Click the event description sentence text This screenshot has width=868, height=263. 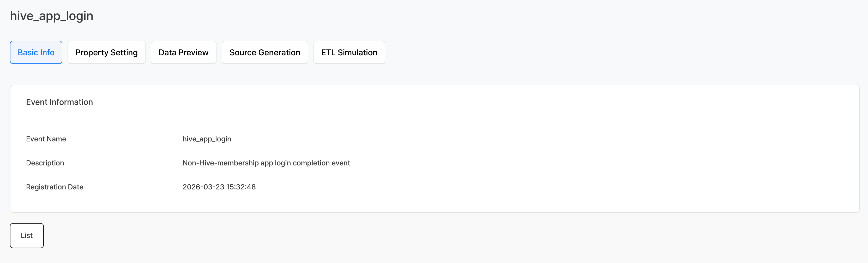click(x=266, y=163)
